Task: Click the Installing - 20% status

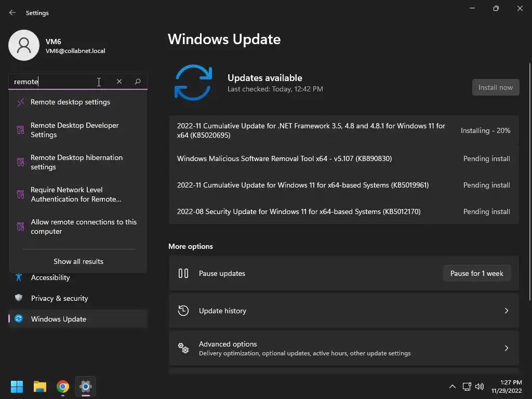Action: (485, 130)
